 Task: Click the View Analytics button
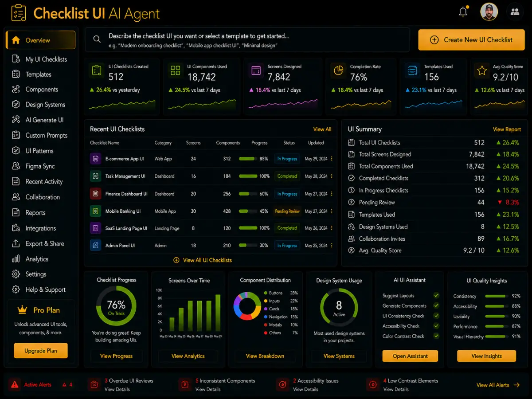(x=188, y=356)
